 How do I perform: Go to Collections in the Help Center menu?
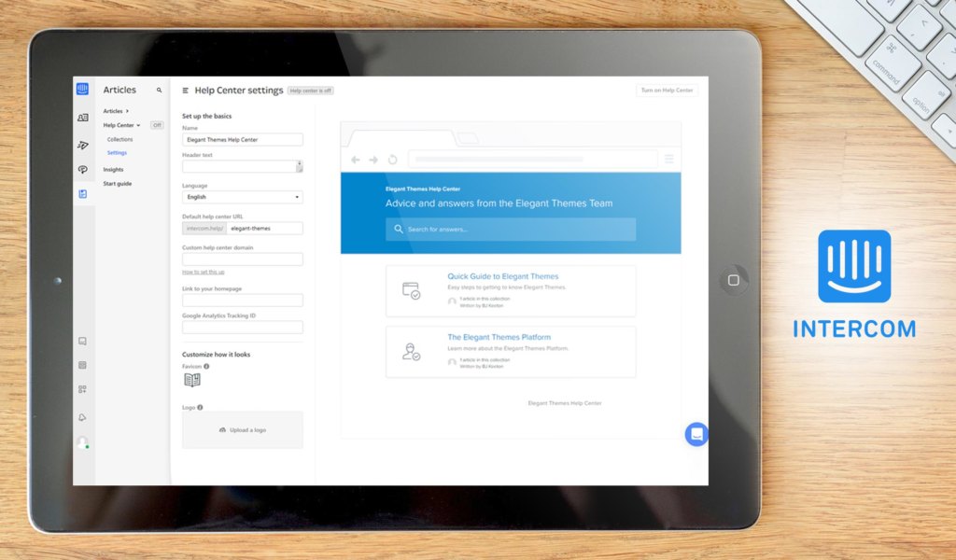(x=119, y=139)
